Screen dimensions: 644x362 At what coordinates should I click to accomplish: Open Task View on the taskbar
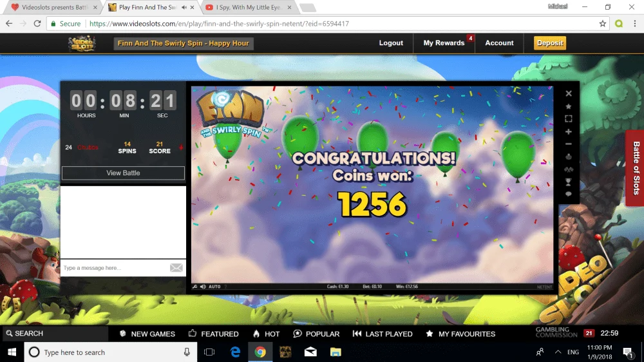pyautogui.click(x=209, y=352)
